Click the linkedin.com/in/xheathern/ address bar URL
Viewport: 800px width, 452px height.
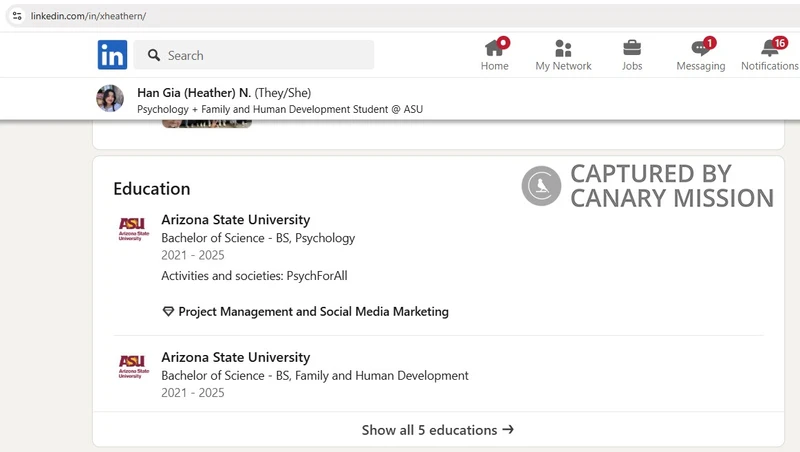88,16
